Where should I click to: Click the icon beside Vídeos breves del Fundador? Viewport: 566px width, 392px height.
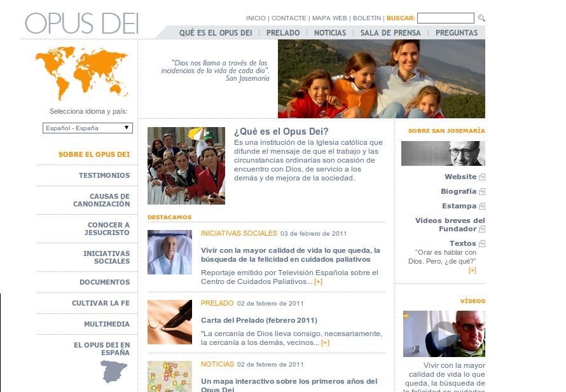tap(482, 229)
